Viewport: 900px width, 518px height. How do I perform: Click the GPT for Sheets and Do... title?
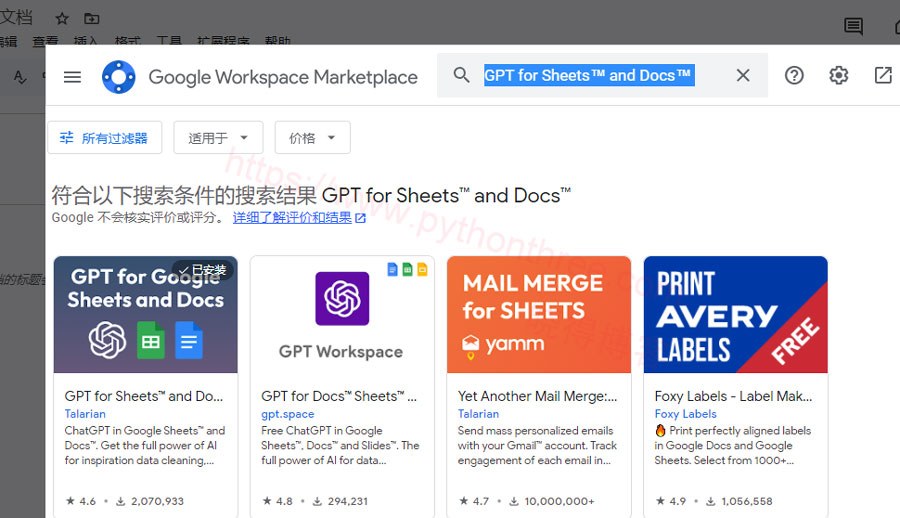pyautogui.click(x=144, y=396)
